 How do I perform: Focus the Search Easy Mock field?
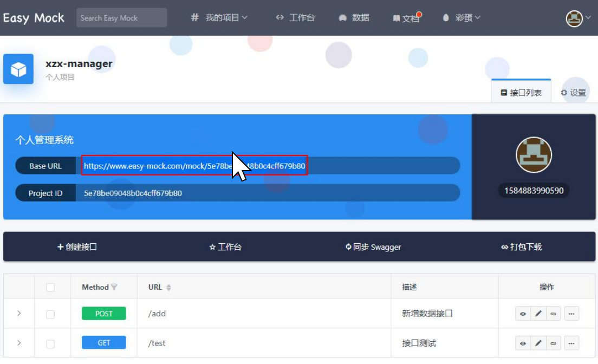pos(122,18)
